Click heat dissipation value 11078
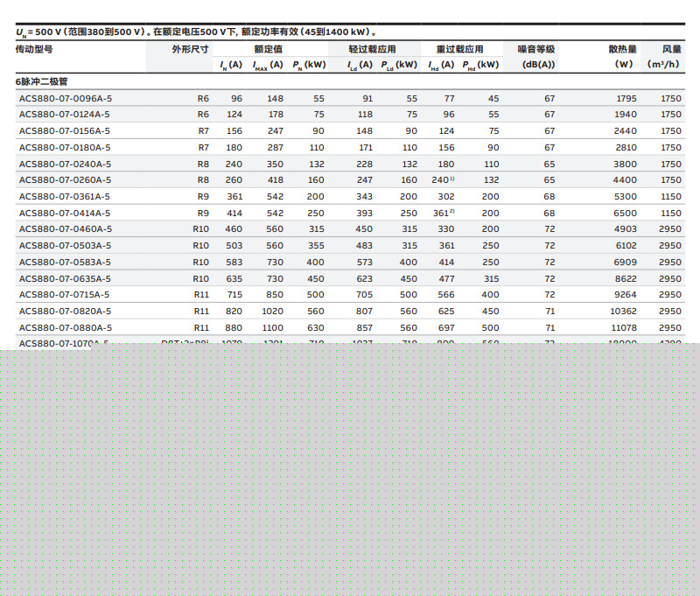Screen dimensions: 700x596 pos(624,327)
